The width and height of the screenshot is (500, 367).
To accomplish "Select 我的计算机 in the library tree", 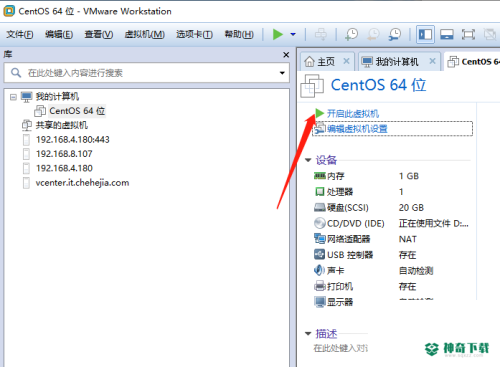I will click(57, 97).
